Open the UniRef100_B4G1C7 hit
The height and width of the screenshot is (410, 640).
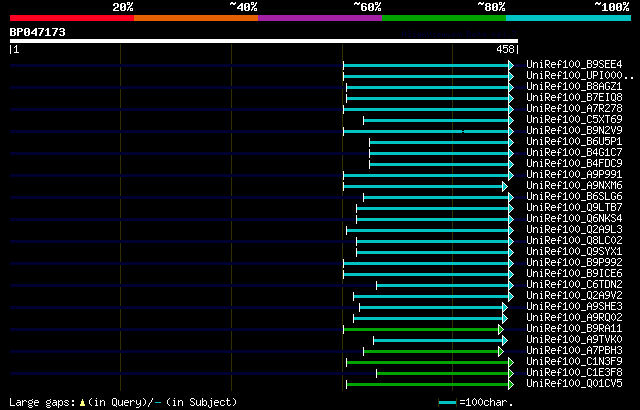(574, 153)
